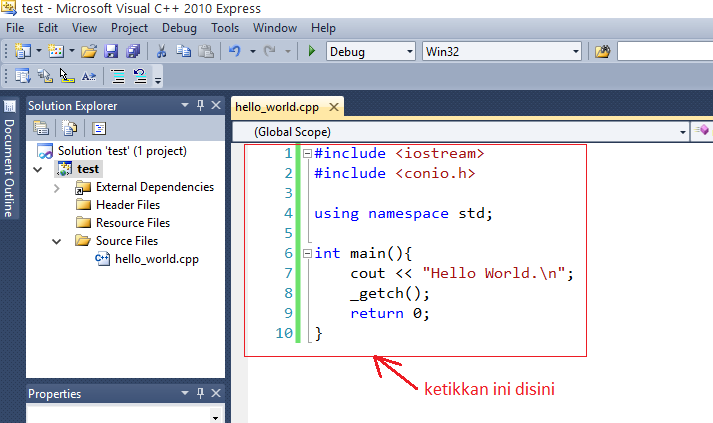
Task: Expand the External Dependencies folder arrow
Action: click(x=56, y=188)
